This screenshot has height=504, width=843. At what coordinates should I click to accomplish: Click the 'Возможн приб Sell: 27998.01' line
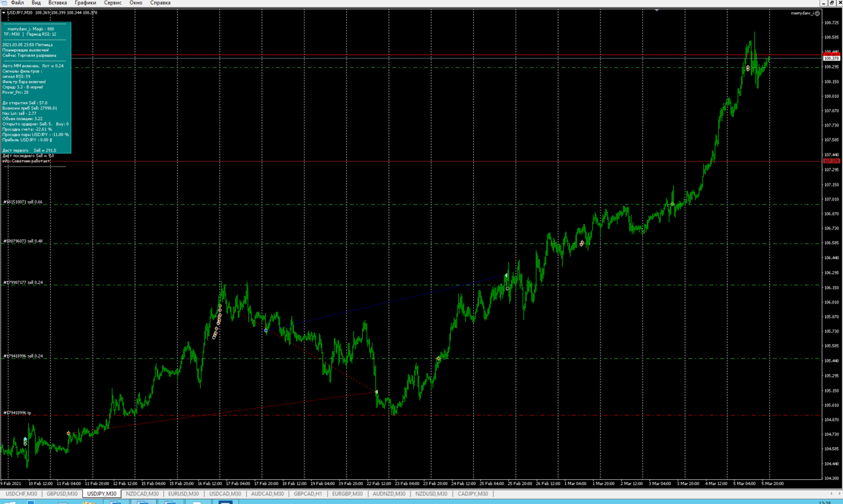(30, 108)
